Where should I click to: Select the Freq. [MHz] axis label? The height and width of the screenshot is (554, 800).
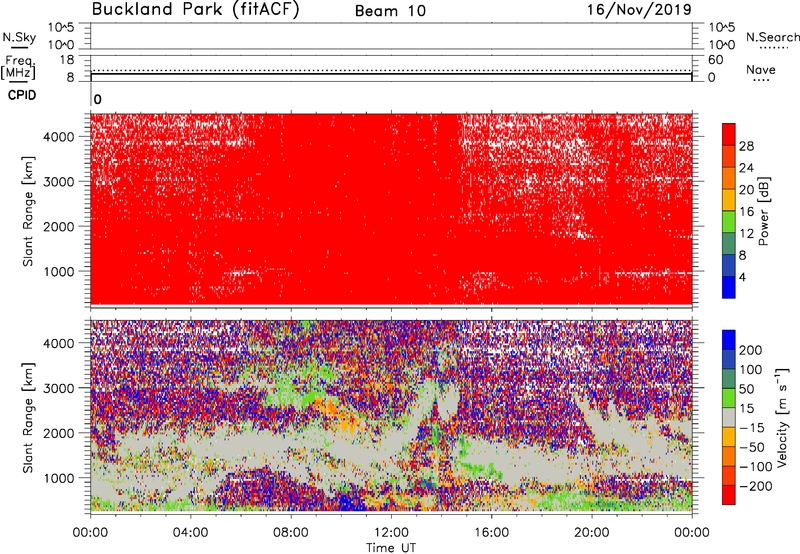[x=19, y=67]
